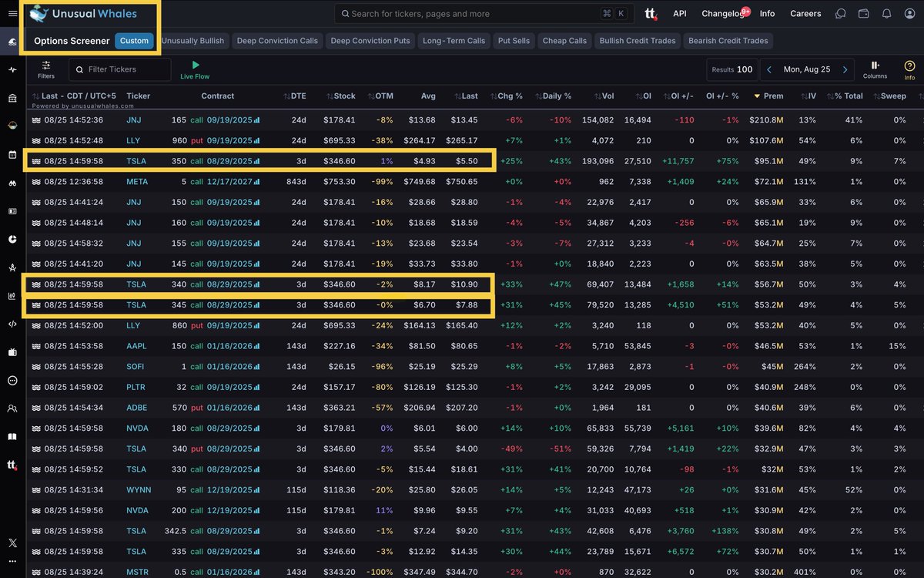Image resolution: width=924 pixels, height=578 pixels.
Task: Click the SOFI ticker link
Action: coord(136,367)
